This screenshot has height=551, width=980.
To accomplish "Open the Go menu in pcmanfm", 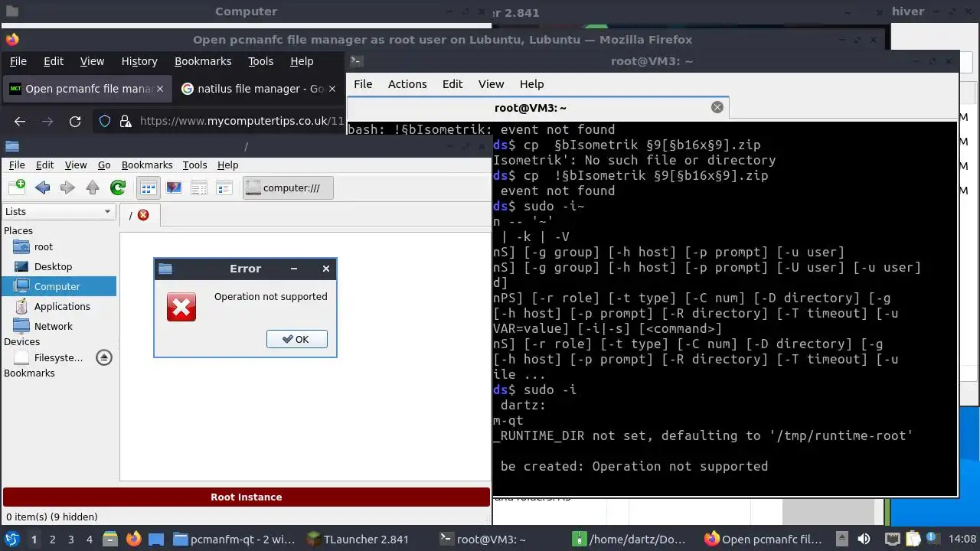I will [x=104, y=165].
